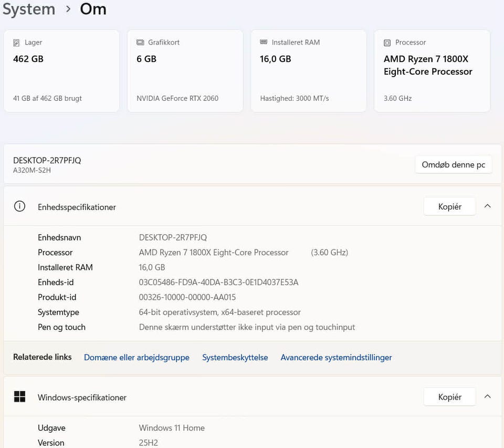
Task: Click the Pen og touch value about touchinput
Action: (x=247, y=327)
